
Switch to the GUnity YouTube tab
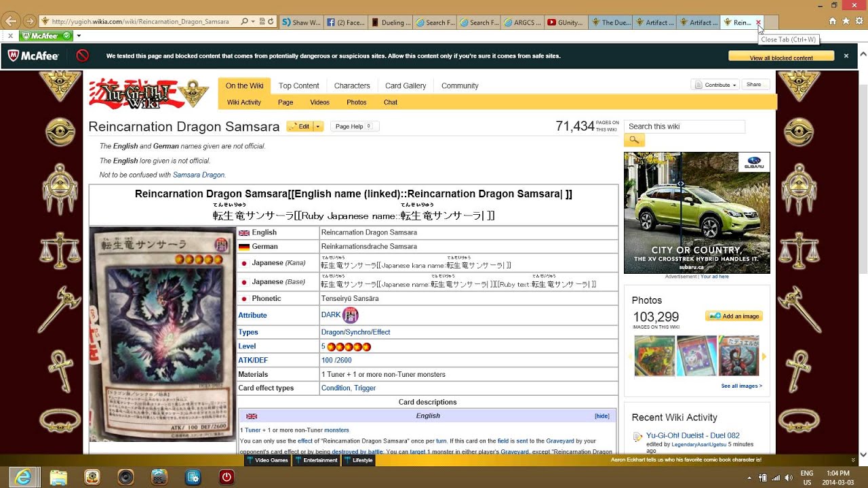click(567, 22)
